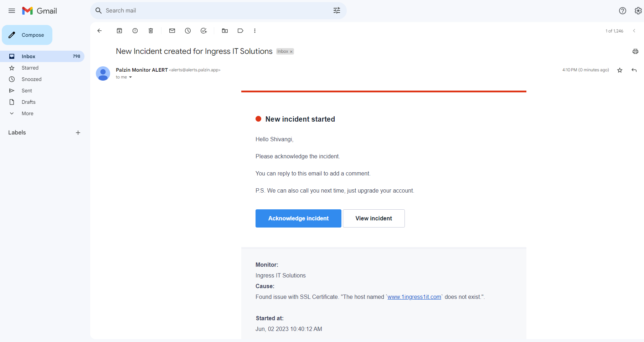Create a new label with plus icon
The height and width of the screenshot is (342, 644).
point(78,133)
